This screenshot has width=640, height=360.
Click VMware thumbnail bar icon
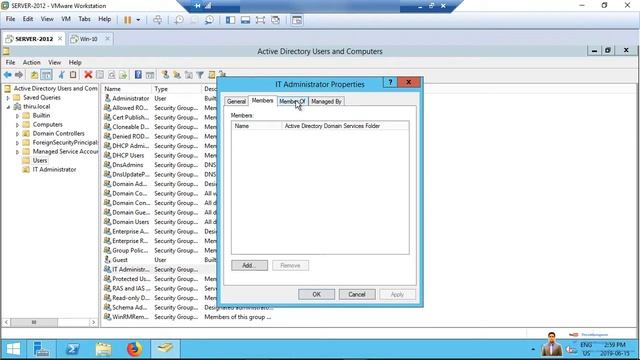click(245, 20)
